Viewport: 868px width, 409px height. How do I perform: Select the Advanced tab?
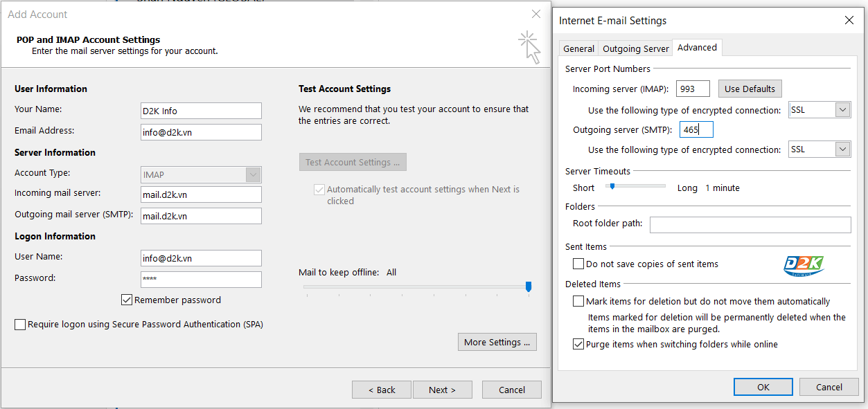pyautogui.click(x=697, y=47)
